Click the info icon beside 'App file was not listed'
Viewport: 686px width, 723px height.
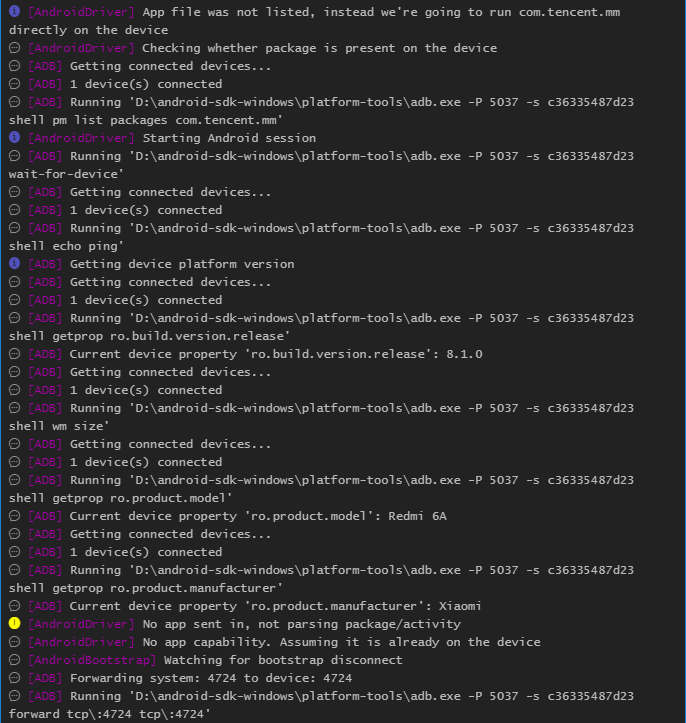point(14,11)
